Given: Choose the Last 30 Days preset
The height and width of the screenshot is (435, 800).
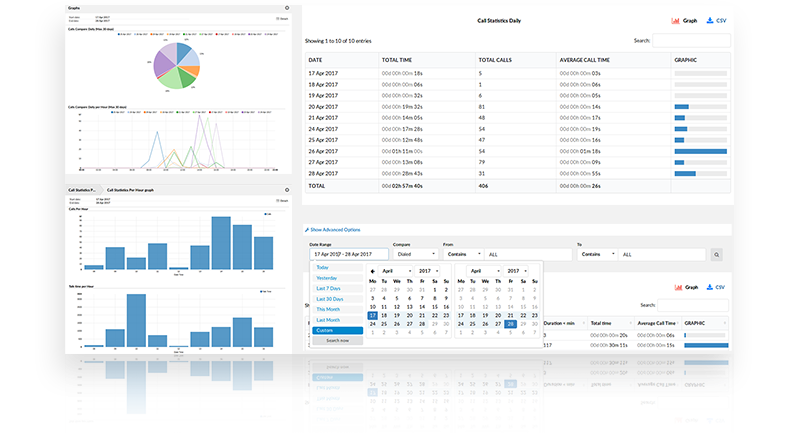Looking at the screenshot, I should point(337,299).
